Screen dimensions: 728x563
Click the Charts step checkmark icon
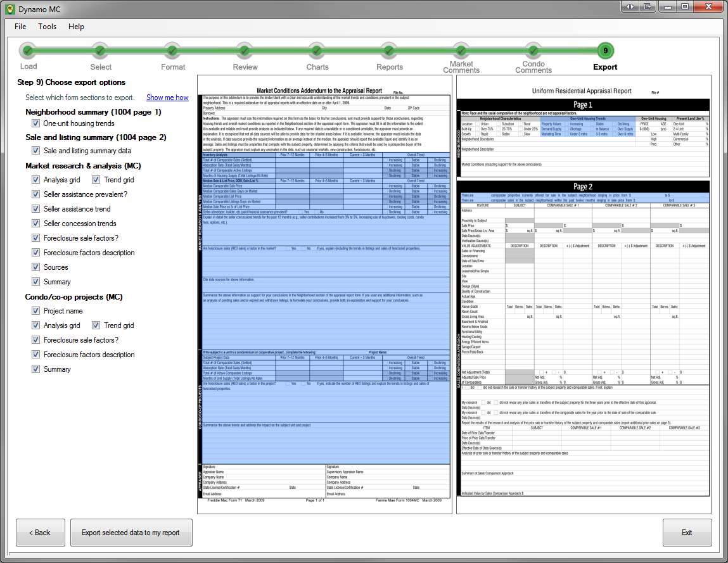(x=317, y=51)
